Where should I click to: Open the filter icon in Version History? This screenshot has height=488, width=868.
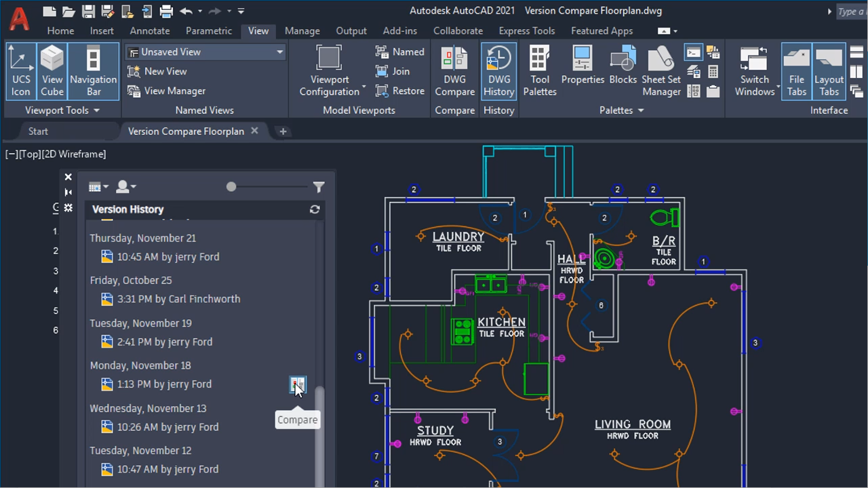tap(319, 186)
